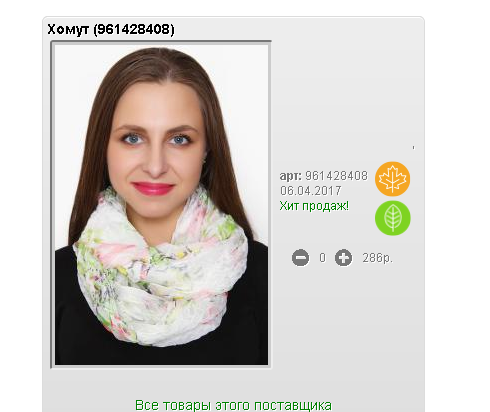Click the арт: label
490x412 pixels.
click(290, 176)
